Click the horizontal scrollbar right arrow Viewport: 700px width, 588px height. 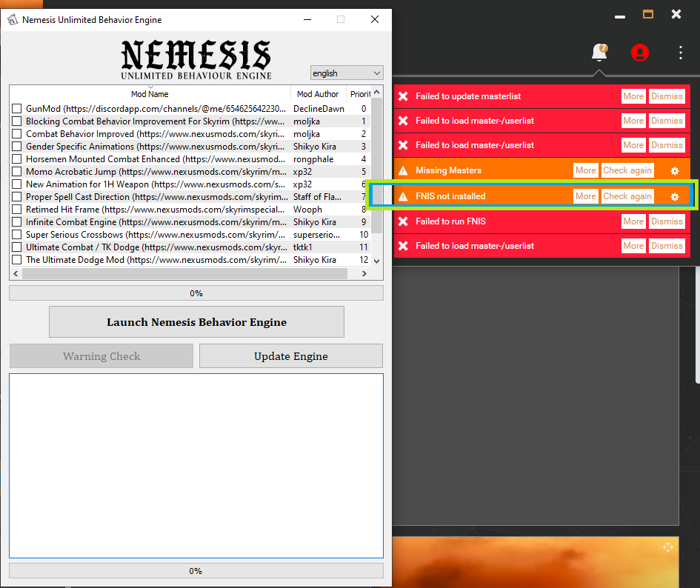pos(364,274)
